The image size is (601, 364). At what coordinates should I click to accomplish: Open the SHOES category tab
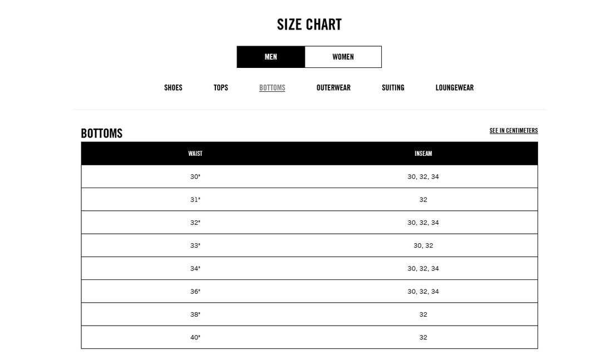click(x=173, y=88)
